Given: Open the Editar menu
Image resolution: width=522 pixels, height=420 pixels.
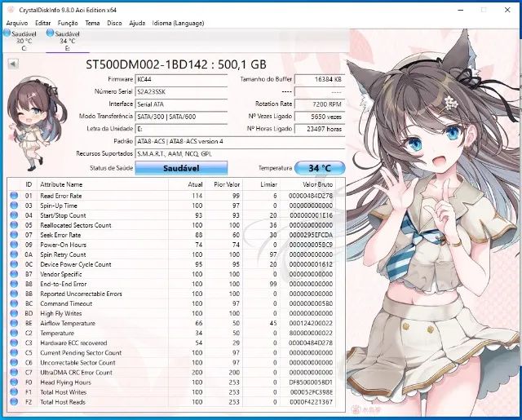Looking at the screenshot, I should (42, 24).
